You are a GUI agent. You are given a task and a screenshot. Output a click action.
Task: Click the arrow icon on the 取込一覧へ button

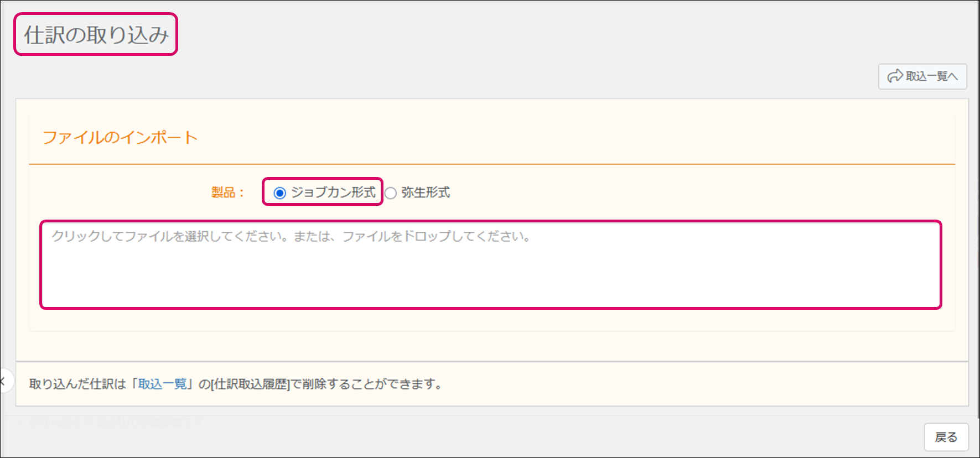tap(895, 76)
